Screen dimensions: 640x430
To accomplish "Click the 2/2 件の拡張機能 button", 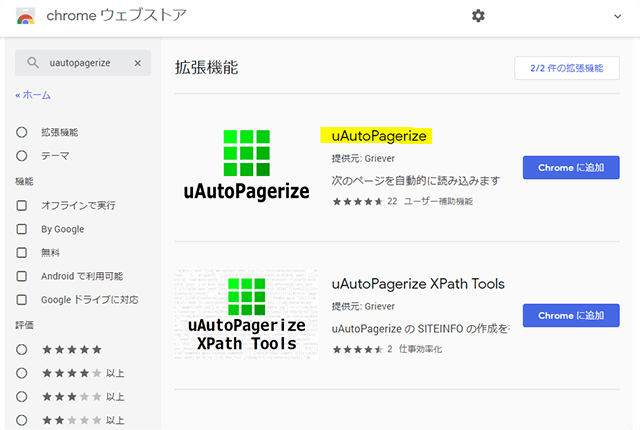I will coord(567,68).
